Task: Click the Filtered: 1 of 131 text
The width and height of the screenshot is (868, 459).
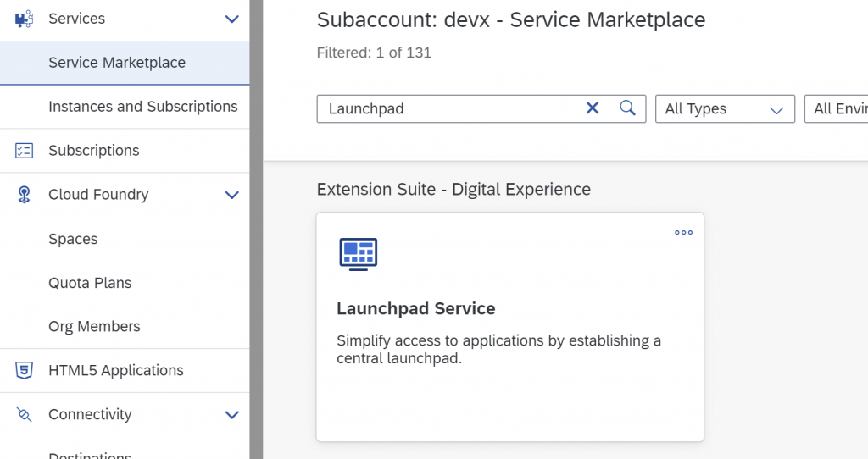Action: pyautogui.click(x=374, y=53)
